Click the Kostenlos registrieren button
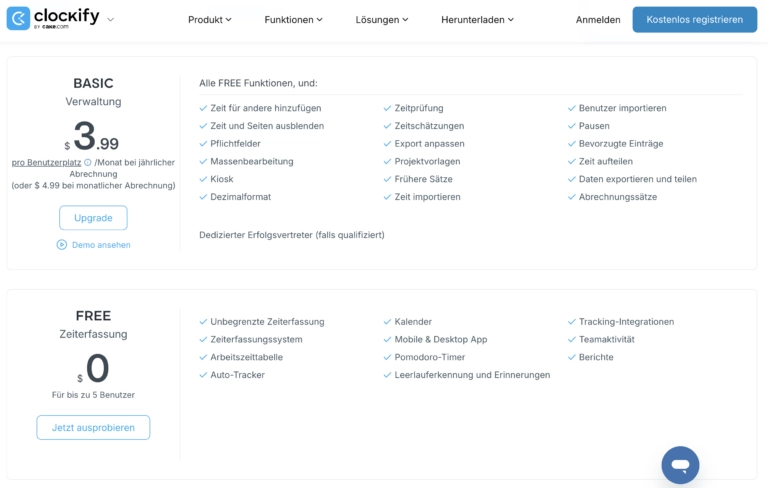 point(695,20)
